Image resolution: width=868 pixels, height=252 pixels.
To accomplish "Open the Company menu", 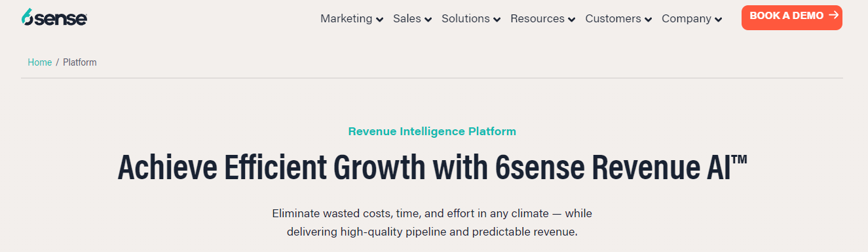I will (x=692, y=18).
